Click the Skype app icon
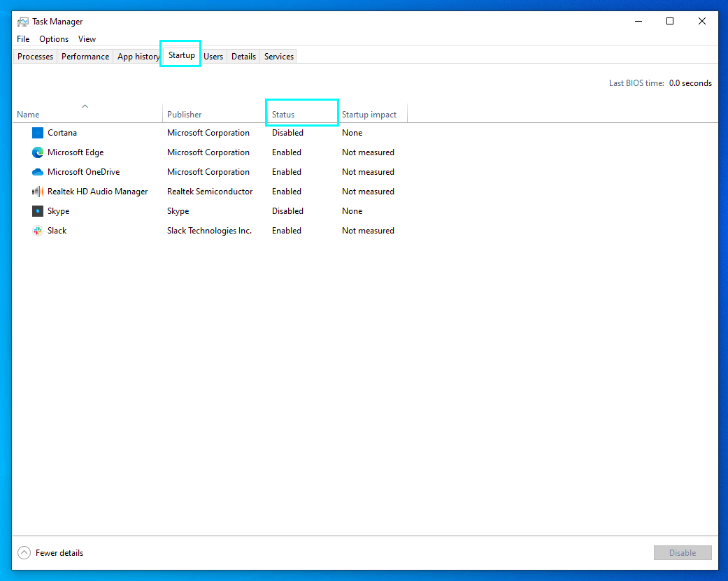Image resolution: width=728 pixels, height=581 pixels. click(x=37, y=210)
